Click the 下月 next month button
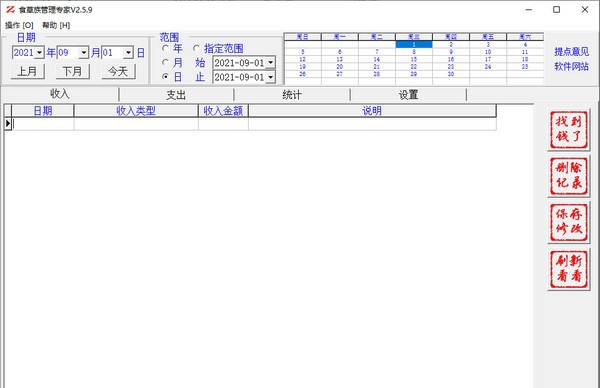Image resolution: width=600 pixels, height=388 pixels. 72,71
